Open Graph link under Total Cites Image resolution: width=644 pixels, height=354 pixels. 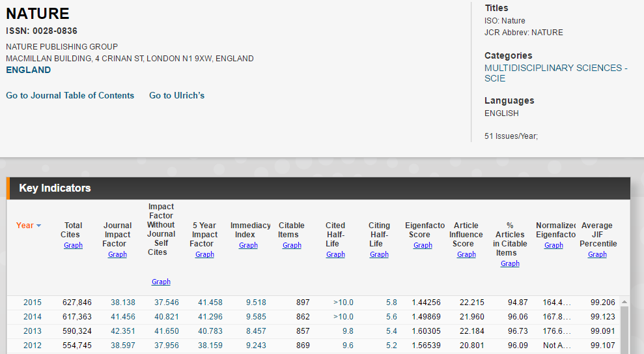click(73, 245)
